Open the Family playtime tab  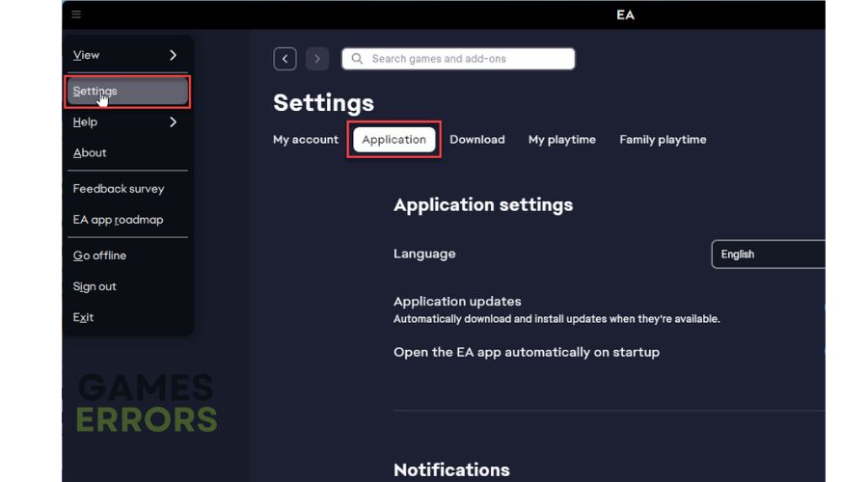point(663,140)
